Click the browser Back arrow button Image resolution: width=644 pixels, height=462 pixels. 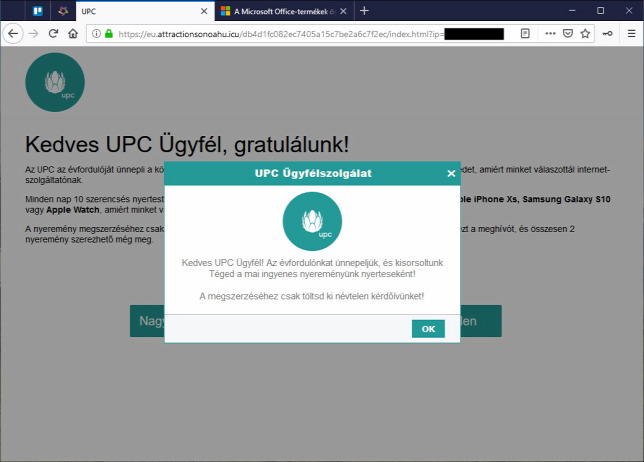13,33
